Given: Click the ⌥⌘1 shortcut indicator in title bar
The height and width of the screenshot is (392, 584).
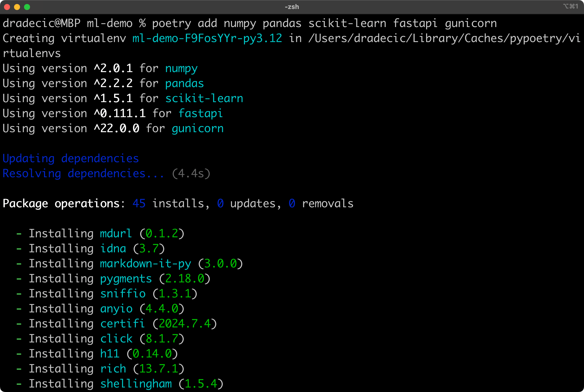Looking at the screenshot, I should coord(571,6).
